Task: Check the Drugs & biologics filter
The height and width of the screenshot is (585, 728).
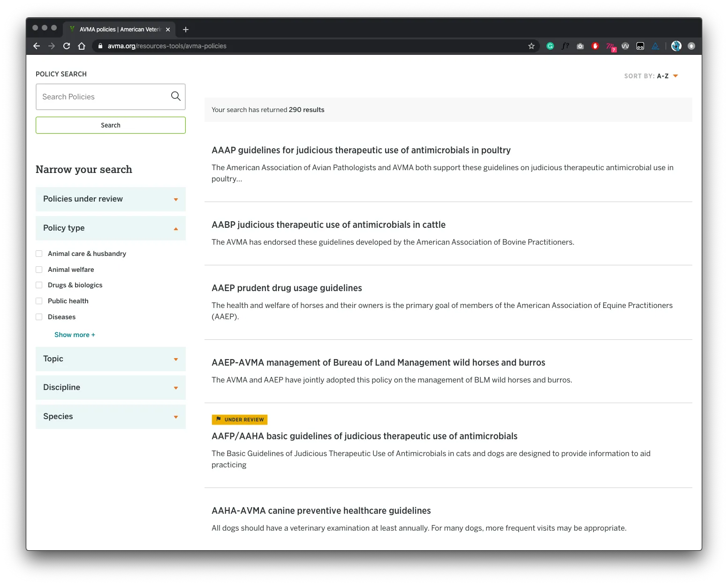Action: point(39,285)
